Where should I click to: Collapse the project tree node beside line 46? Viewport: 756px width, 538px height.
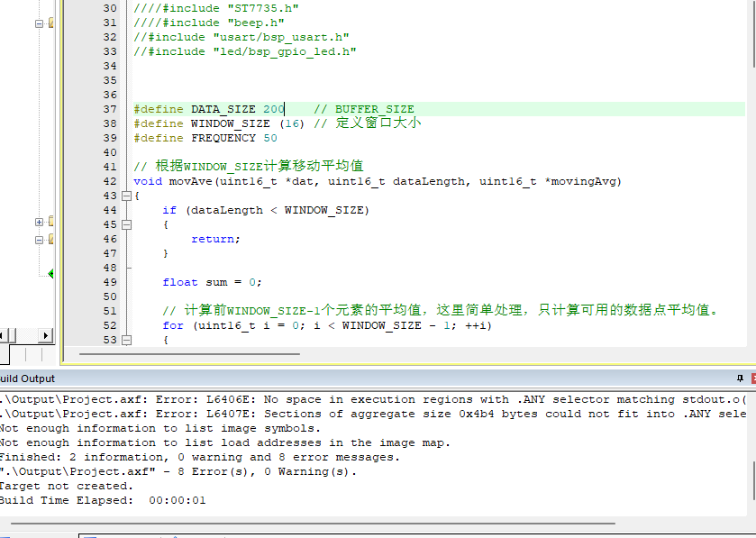[39, 240]
